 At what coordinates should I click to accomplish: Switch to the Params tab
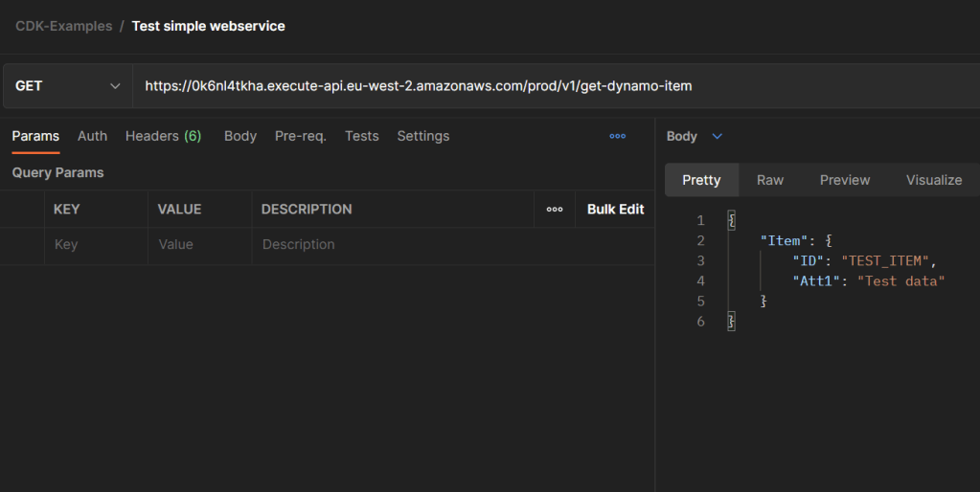35,136
